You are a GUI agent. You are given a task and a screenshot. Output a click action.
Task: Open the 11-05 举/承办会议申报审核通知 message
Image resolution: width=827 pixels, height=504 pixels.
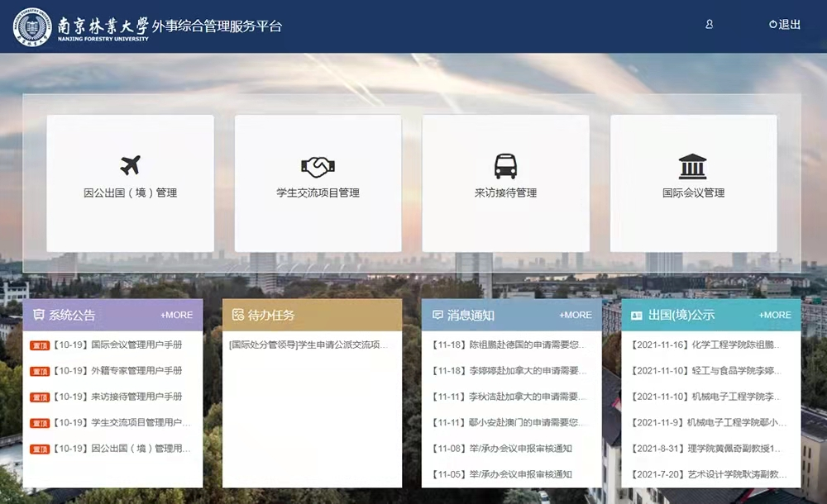click(502, 474)
